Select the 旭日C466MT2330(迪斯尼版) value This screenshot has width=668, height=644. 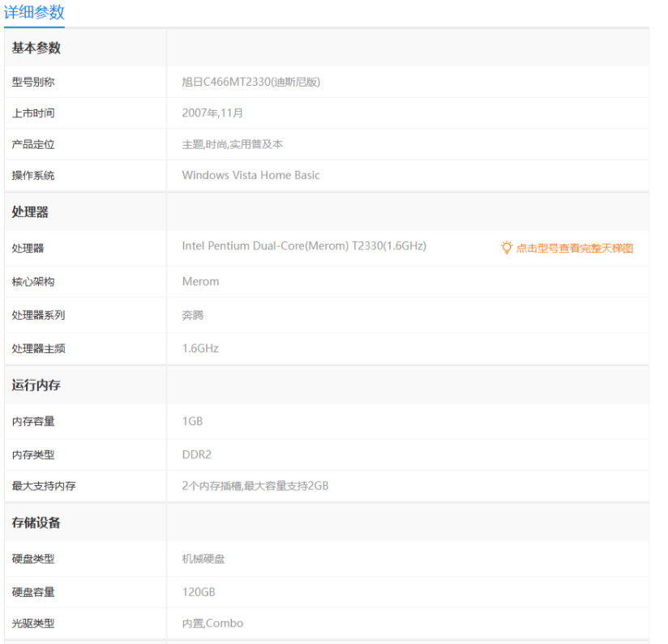point(251,82)
